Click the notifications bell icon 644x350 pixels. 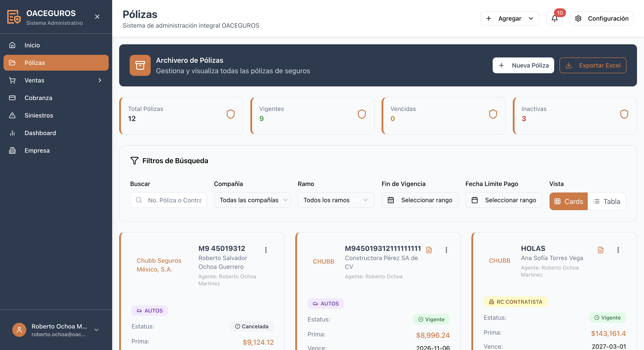coord(554,18)
